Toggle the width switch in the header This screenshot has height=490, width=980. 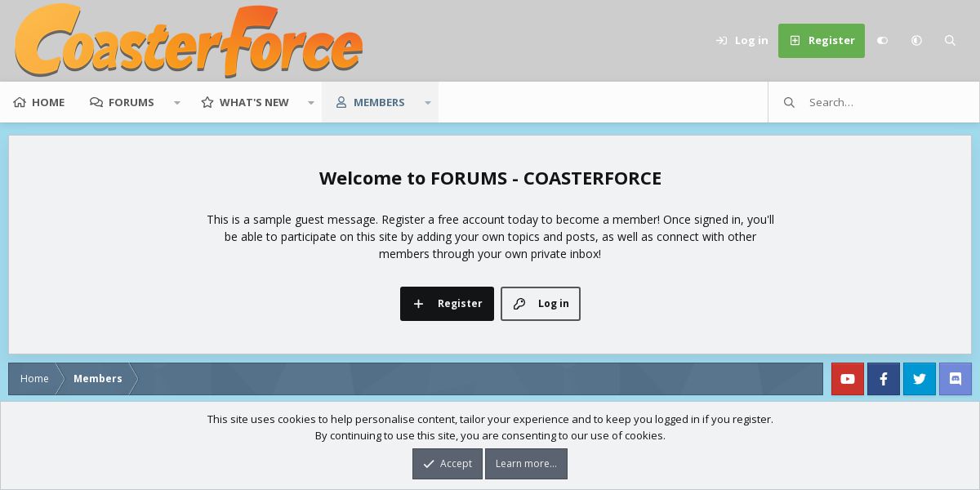(x=882, y=41)
